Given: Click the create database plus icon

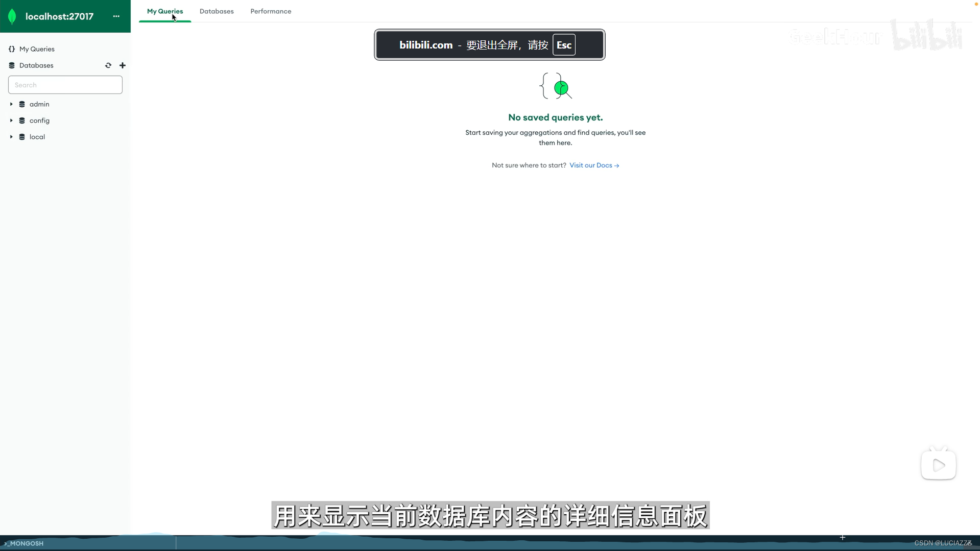Looking at the screenshot, I should (123, 65).
